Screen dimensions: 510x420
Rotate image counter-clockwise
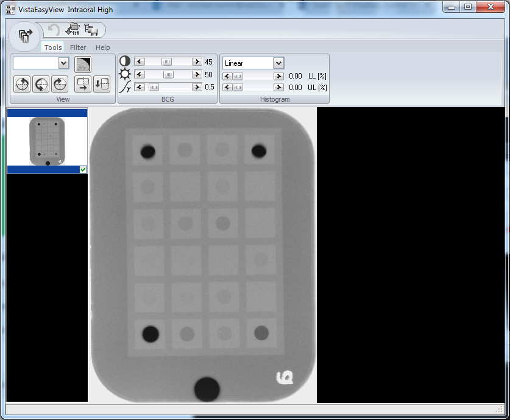tap(22, 84)
